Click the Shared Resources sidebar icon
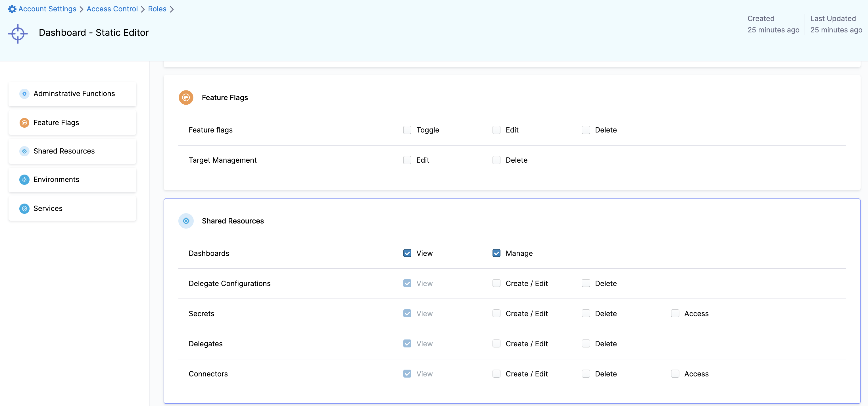Screen dimensions: 868x406 point(24,151)
